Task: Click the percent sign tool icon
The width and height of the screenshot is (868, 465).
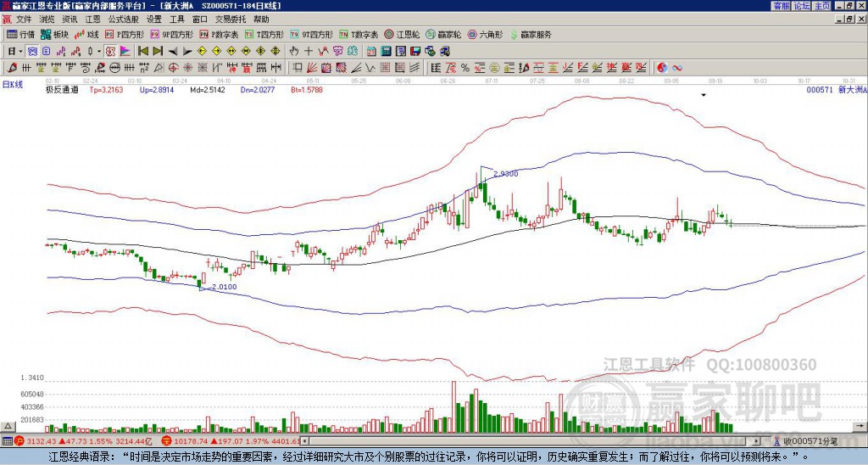Action: [x=465, y=68]
